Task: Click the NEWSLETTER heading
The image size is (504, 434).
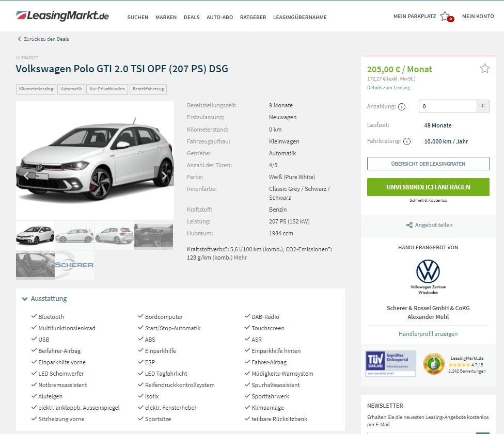Action: click(385, 406)
